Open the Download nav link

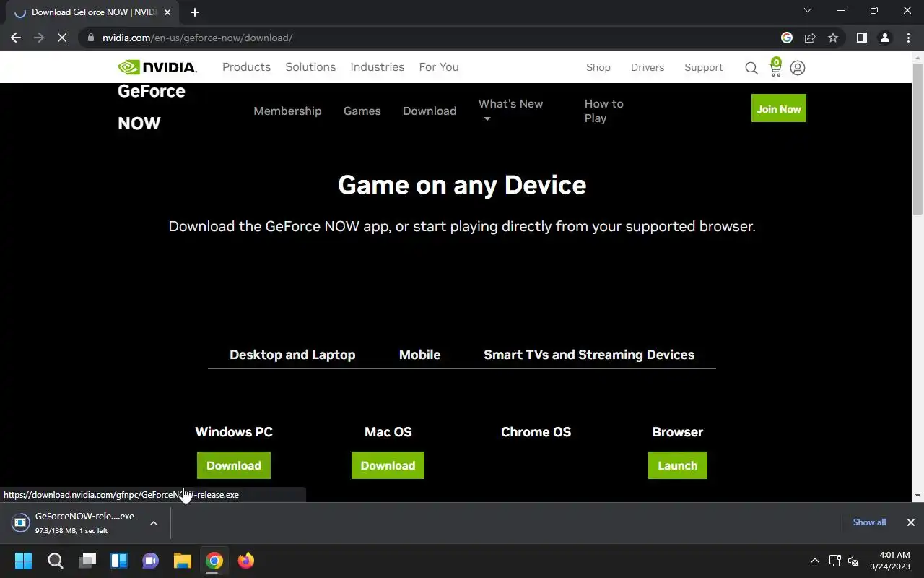click(x=430, y=111)
